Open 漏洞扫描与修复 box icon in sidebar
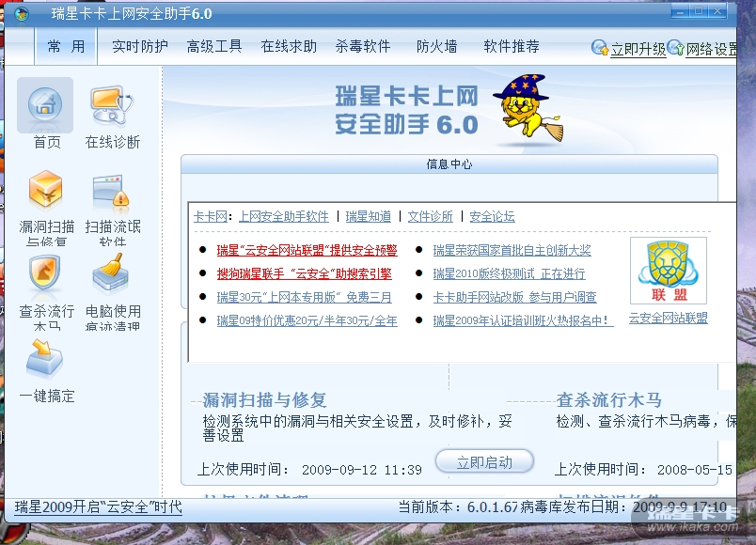Viewport: 756px width, 545px height. point(46,189)
